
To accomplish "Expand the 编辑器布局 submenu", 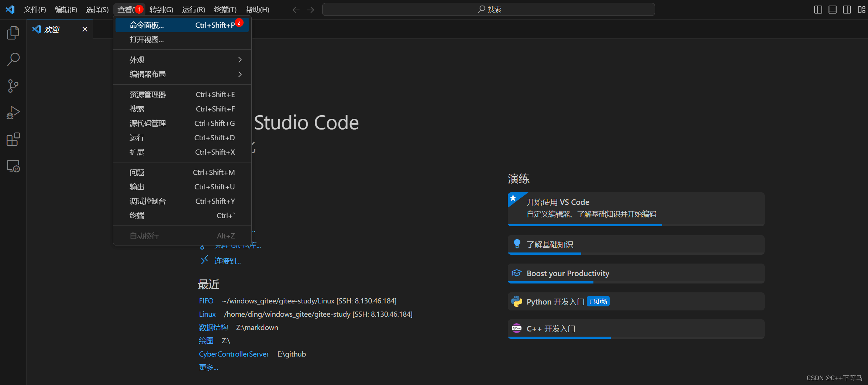I will coord(182,74).
